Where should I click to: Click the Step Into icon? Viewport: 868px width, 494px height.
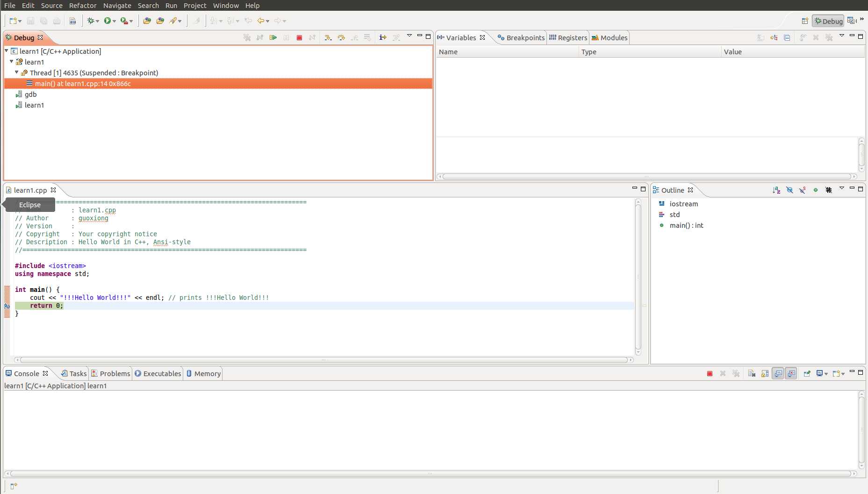pyautogui.click(x=328, y=37)
